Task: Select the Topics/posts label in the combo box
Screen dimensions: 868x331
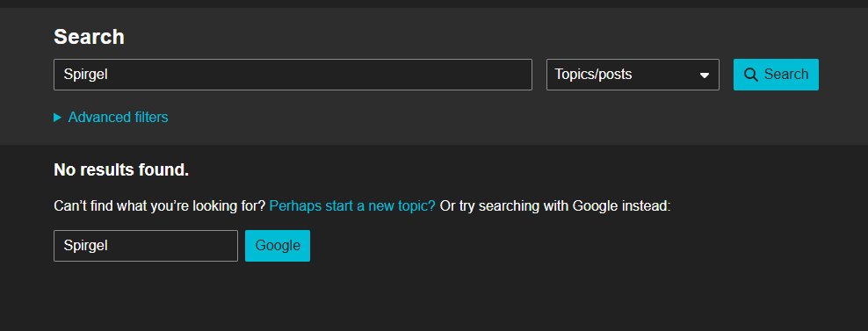Action: (593, 74)
